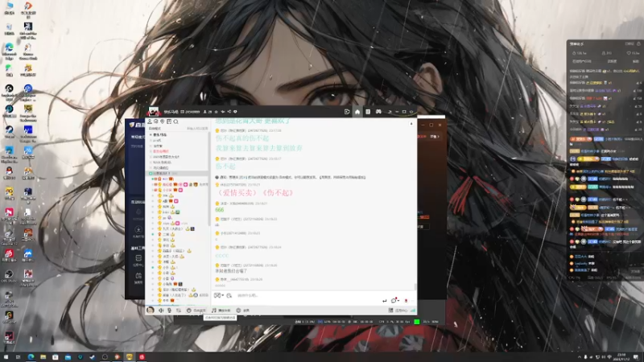The height and width of the screenshot is (362, 644).
Task: Open the OBS Studio desktop shortcut
Action: pos(9,276)
